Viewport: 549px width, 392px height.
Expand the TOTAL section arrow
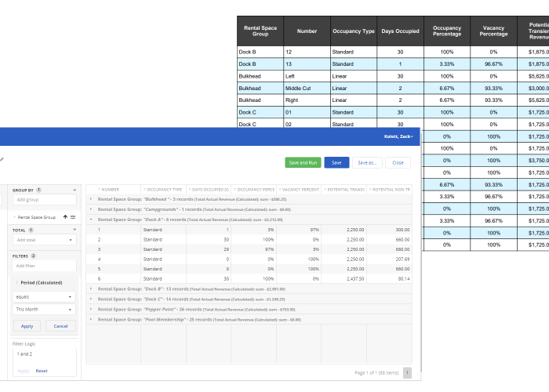point(75,230)
